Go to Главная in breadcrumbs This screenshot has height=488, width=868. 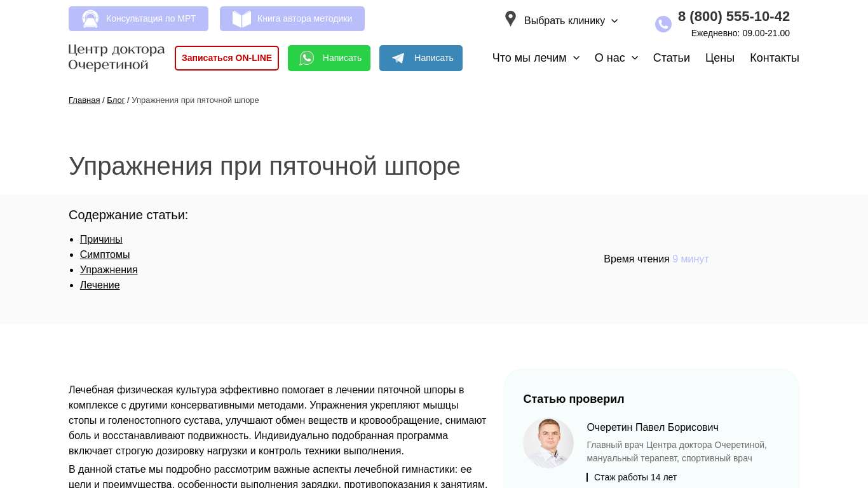(x=84, y=100)
